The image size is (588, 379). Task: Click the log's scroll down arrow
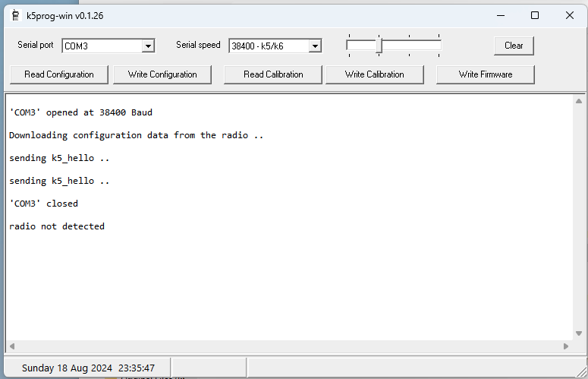coord(579,333)
